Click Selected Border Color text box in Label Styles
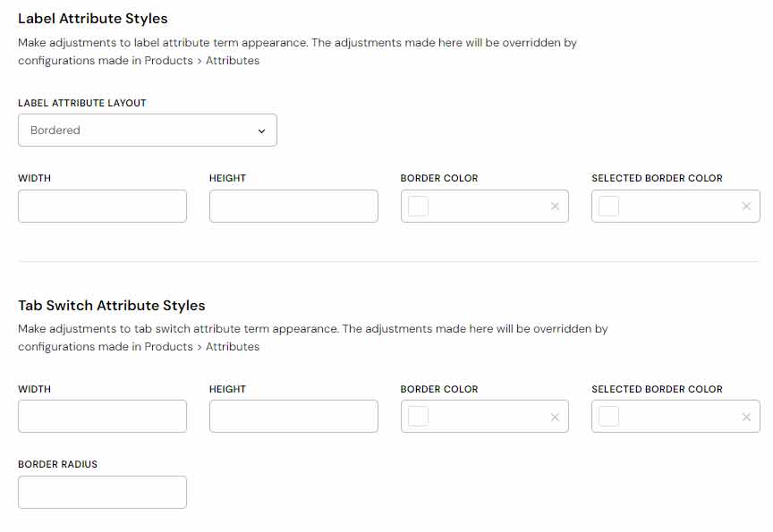773x532 pixels. click(x=678, y=207)
